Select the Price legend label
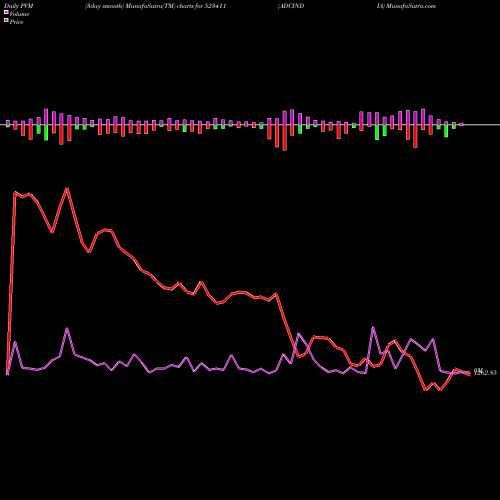The height and width of the screenshot is (500, 500). (16, 22)
